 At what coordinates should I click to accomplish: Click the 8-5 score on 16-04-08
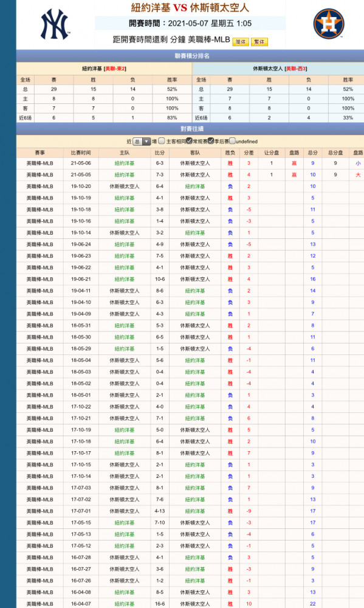coord(160,592)
